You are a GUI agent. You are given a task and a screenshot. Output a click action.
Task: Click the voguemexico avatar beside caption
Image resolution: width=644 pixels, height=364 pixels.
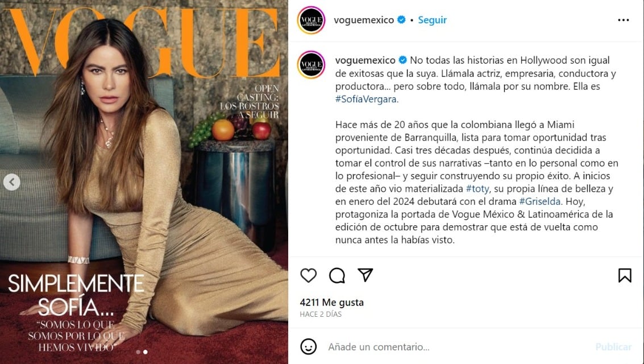pos(311,65)
